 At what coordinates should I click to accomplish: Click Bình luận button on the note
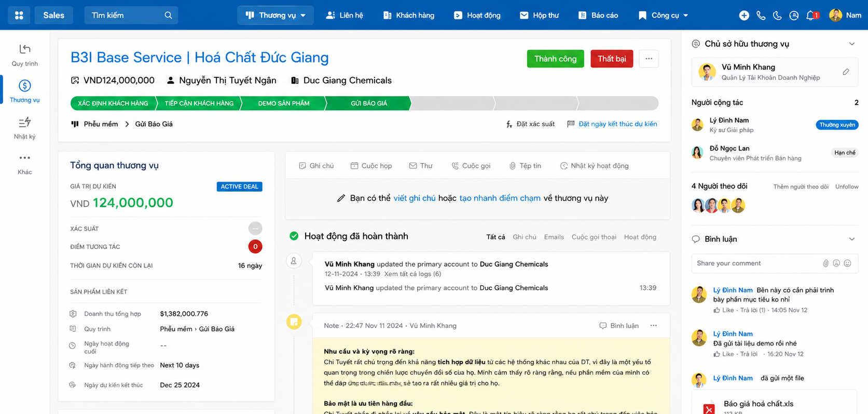coord(619,326)
